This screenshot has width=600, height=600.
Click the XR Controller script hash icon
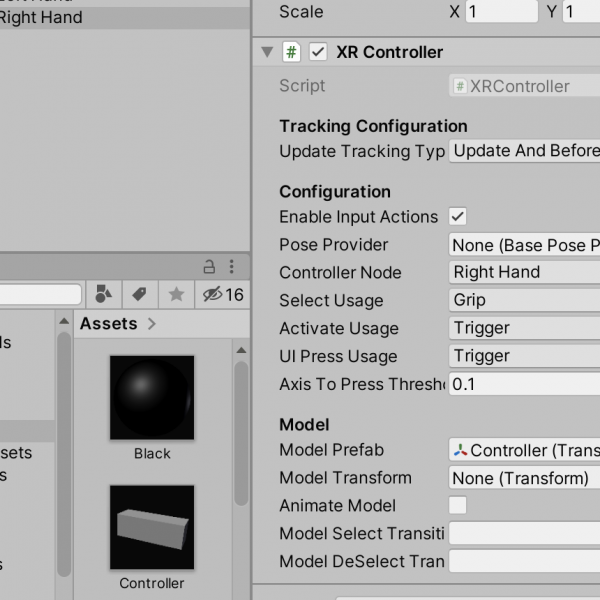point(292,52)
